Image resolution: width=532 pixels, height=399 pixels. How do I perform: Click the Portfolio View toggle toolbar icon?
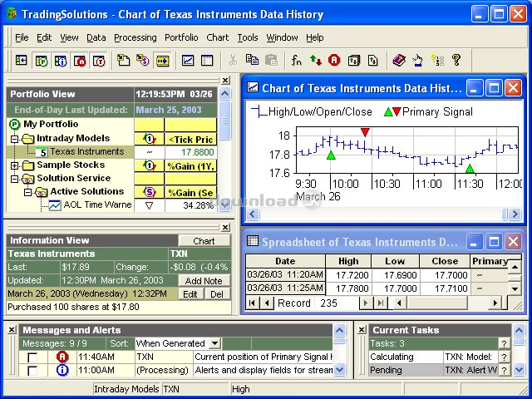(x=21, y=61)
